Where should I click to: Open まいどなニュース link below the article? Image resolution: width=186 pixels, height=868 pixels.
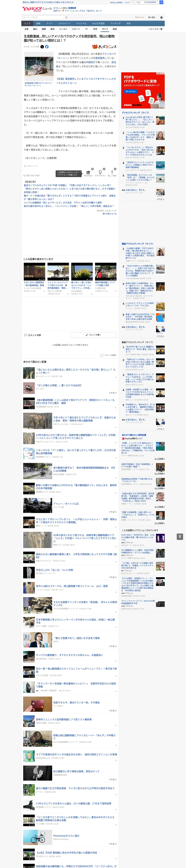point(110,214)
